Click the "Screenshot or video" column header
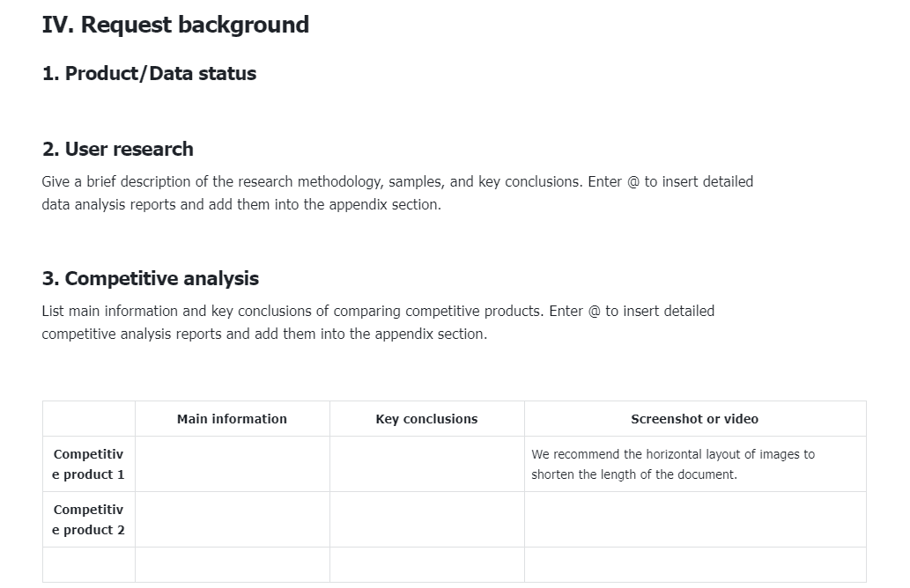Screen dimensions: 910x588 694,419
